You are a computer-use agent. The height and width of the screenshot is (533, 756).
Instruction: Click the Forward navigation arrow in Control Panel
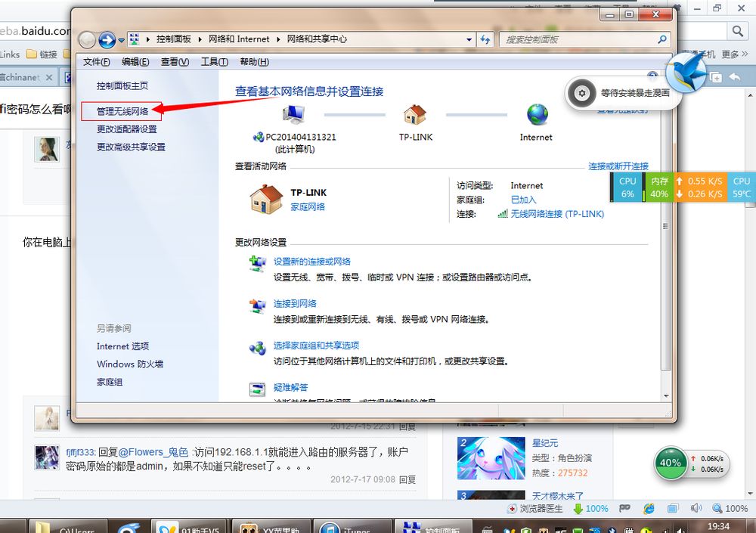point(107,40)
